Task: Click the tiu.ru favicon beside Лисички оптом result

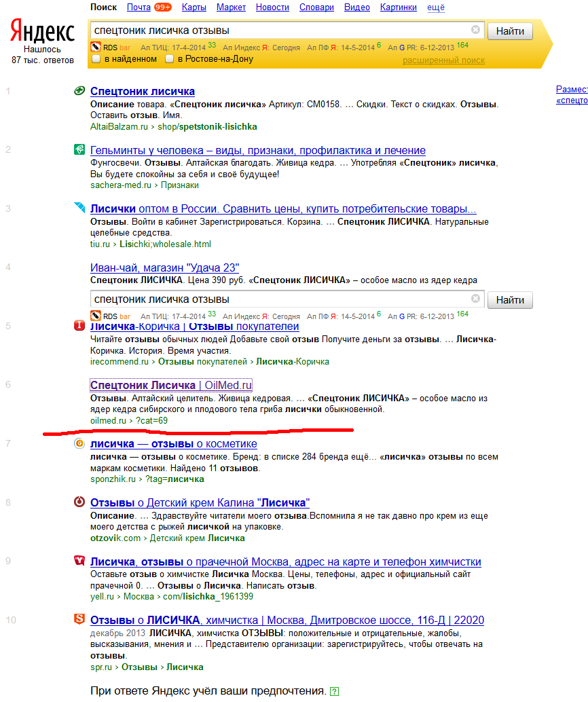Action: tap(79, 207)
